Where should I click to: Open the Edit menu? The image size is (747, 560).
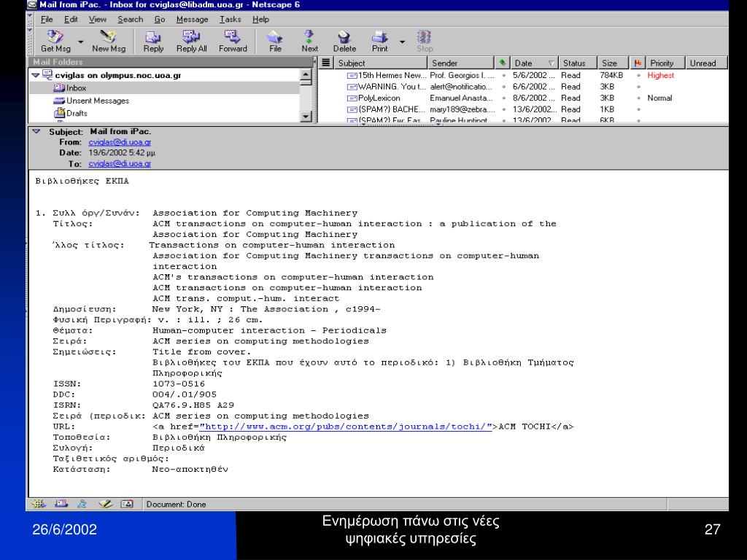click(x=71, y=19)
